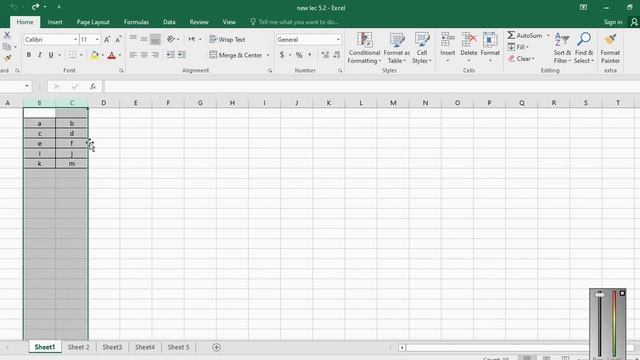
Task: Open Find & Select
Action: click(584, 48)
